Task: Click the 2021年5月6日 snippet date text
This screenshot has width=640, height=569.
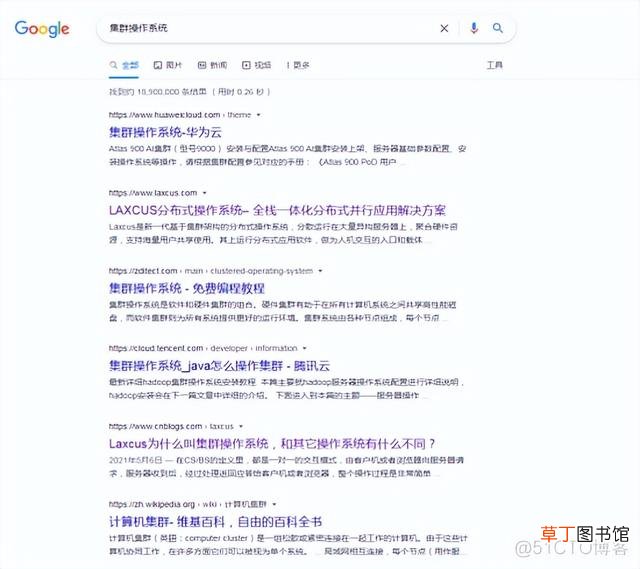Action: click(x=136, y=460)
